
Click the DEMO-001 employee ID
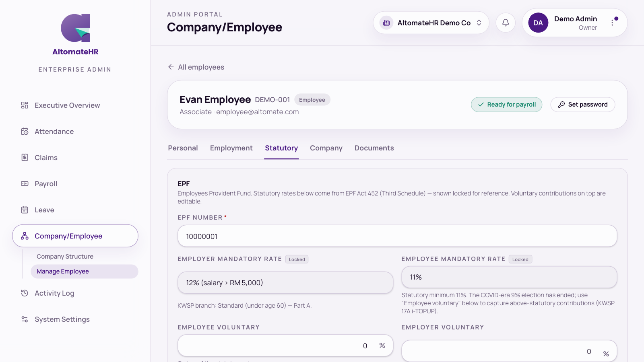[x=272, y=100]
